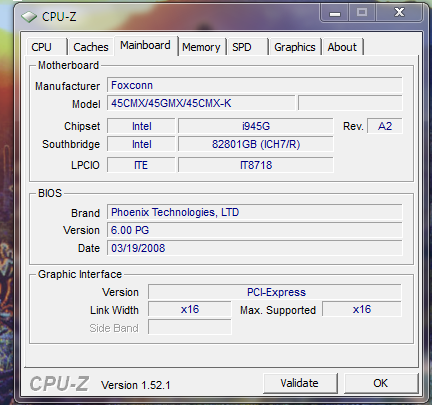
Task: Click the LPCIO vendor ITE
Action: [x=141, y=165]
